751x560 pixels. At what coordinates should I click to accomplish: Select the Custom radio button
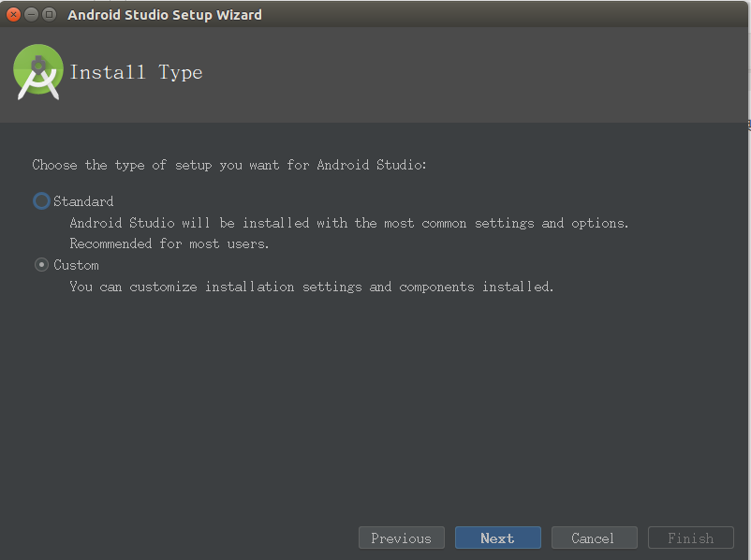tap(41, 264)
